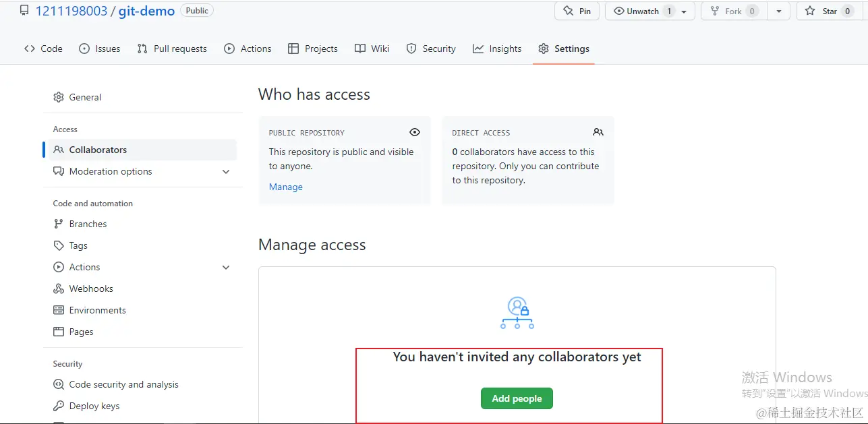Expand the Moderation options chevron
The image size is (868, 424).
point(226,172)
